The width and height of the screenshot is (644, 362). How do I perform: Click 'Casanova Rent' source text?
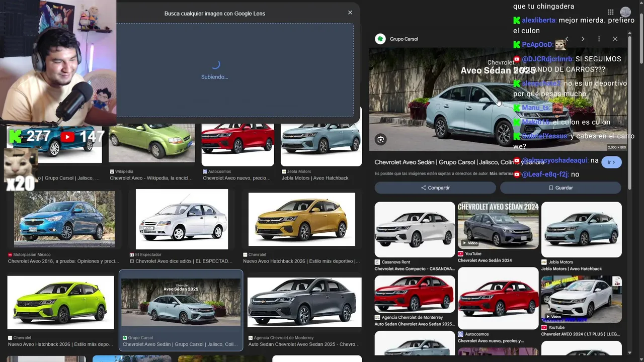click(396, 262)
